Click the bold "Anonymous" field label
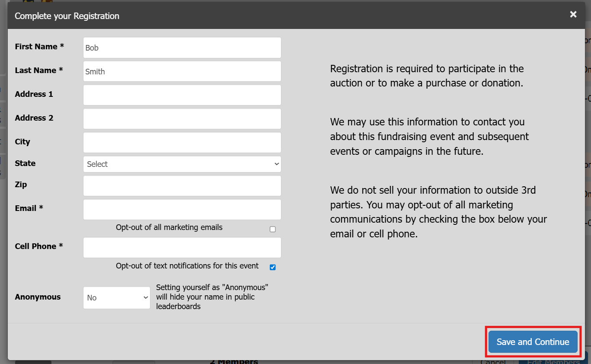 (38, 297)
